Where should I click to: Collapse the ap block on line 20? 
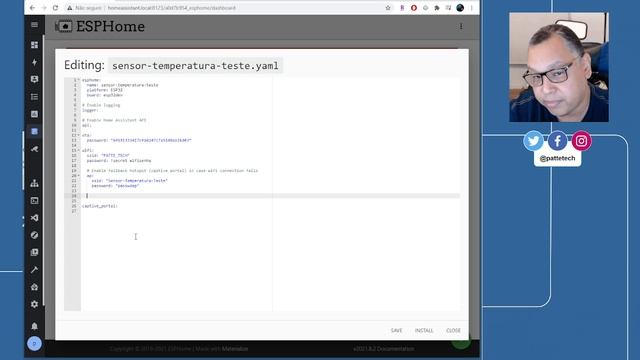point(78,176)
